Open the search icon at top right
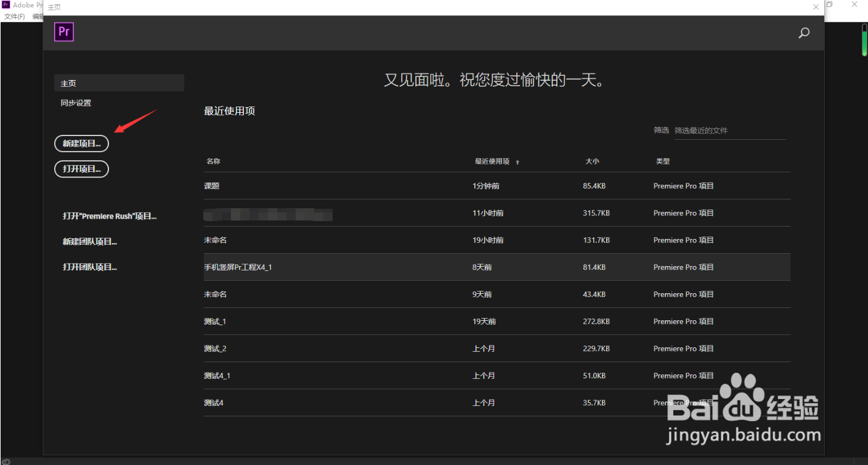This screenshot has width=868, height=465. click(x=803, y=33)
